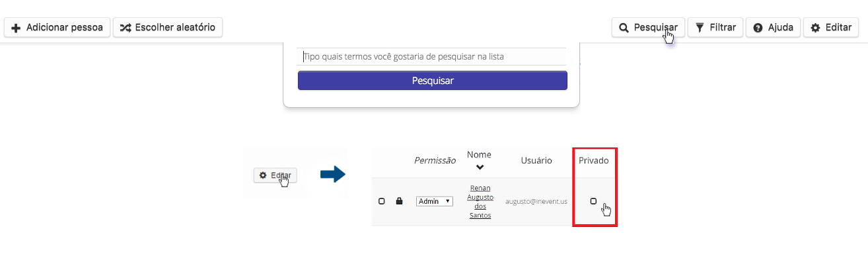Open the Renan Augusto dos Santos link
Image resolution: width=868 pixels, height=254 pixels.
pos(480,202)
